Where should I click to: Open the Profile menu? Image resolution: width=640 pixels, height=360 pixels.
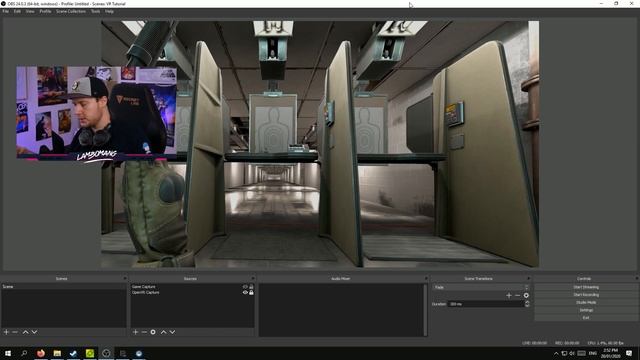[x=45, y=11]
